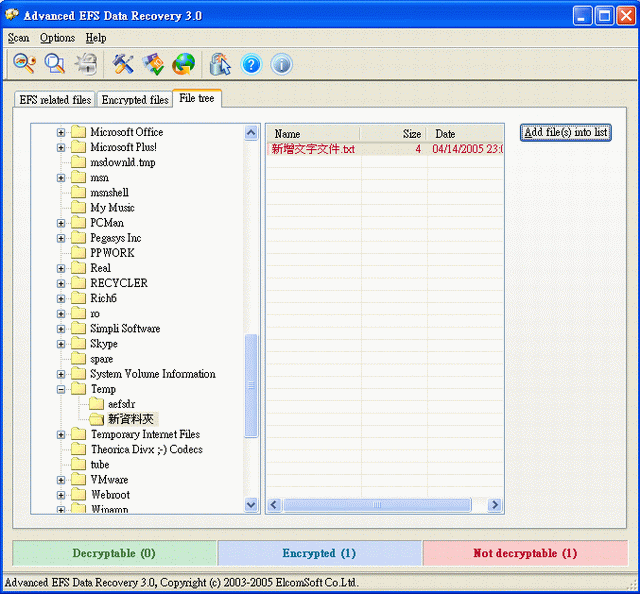Expand the msn folder node
The width and height of the screenshot is (640, 594).
pos(61,178)
